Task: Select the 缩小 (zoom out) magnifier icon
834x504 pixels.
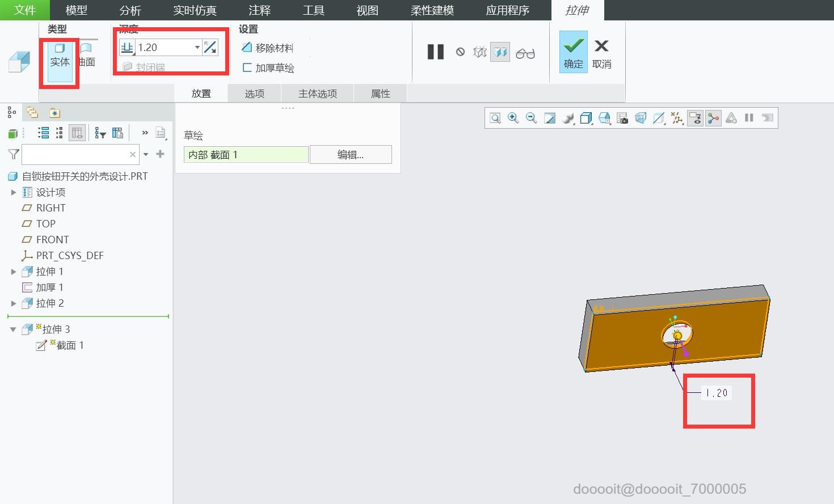Action: click(530, 118)
